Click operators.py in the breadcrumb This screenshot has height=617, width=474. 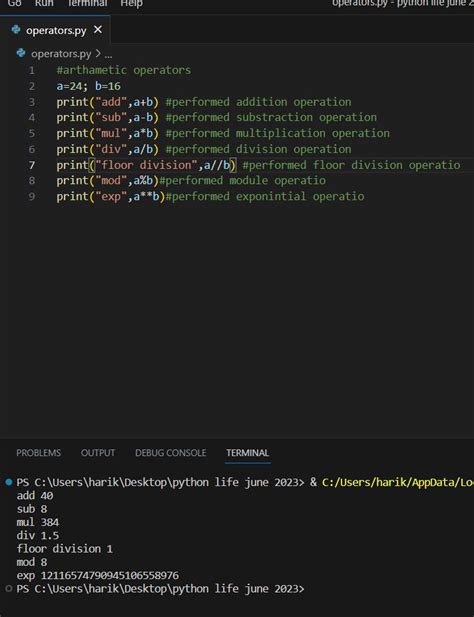61,54
